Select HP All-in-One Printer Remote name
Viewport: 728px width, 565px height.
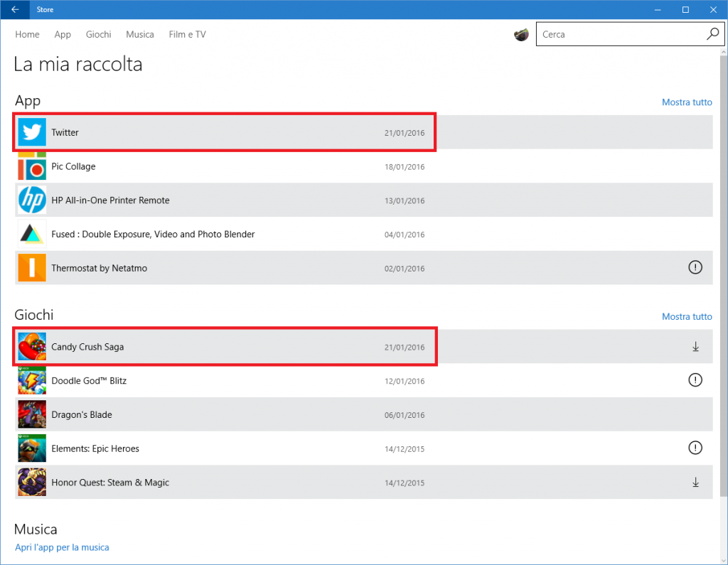coord(110,200)
